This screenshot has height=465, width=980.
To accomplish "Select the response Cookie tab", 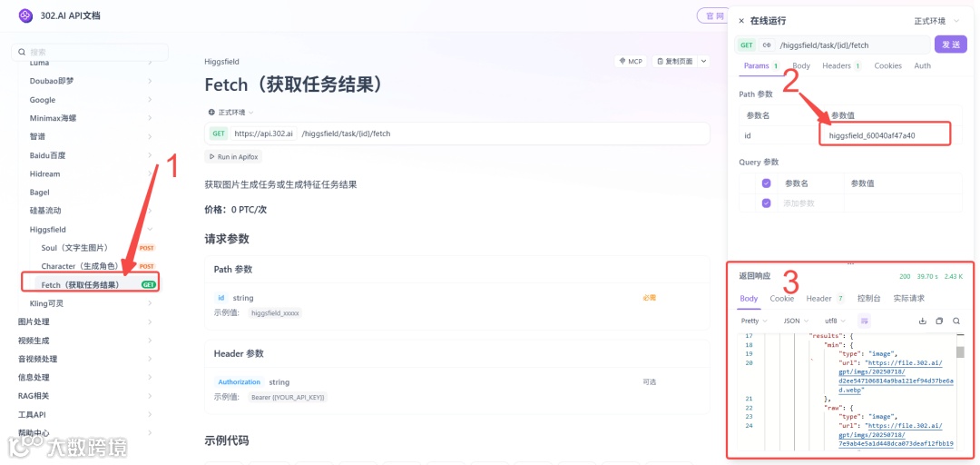I will pos(782,299).
